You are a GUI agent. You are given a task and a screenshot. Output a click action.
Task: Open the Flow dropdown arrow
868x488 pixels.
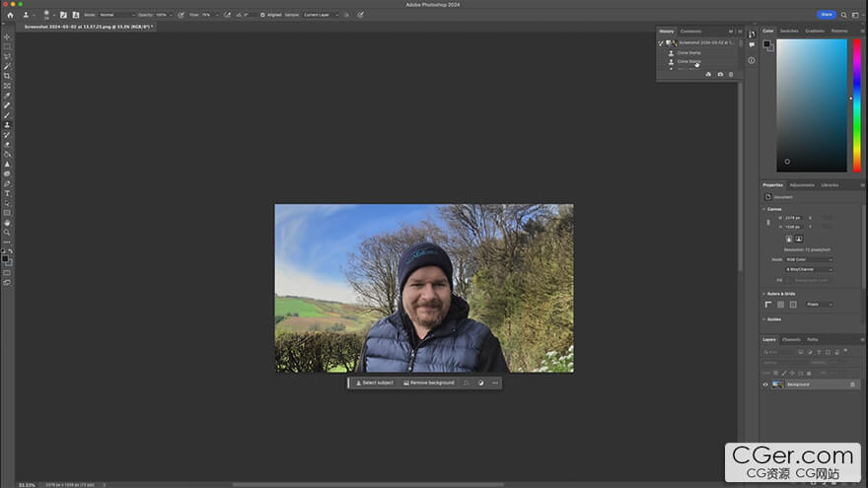pyautogui.click(x=216, y=15)
